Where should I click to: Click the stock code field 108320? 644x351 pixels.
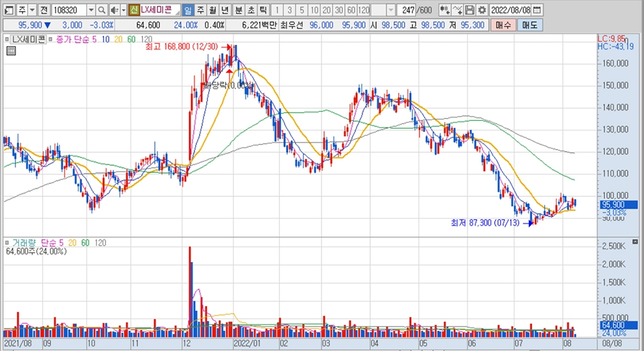click(x=69, y=10)
